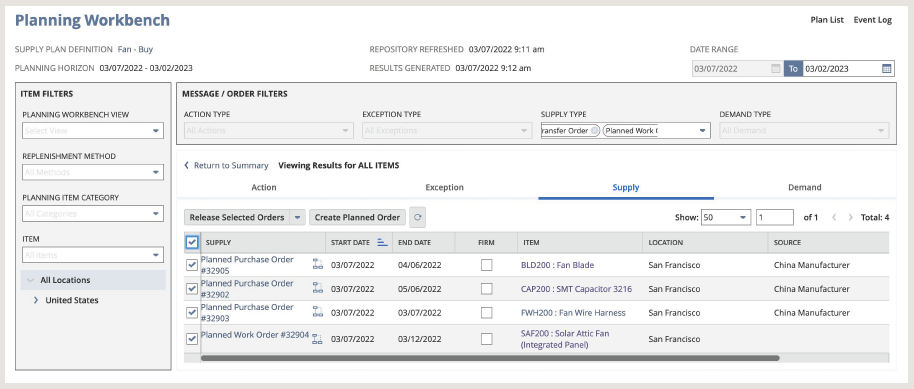Open the Exception Type dropdown

click(447, 131)
